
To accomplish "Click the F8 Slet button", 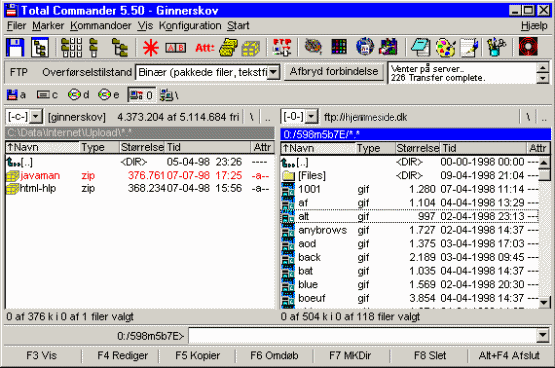I will (x=430, y=355).
